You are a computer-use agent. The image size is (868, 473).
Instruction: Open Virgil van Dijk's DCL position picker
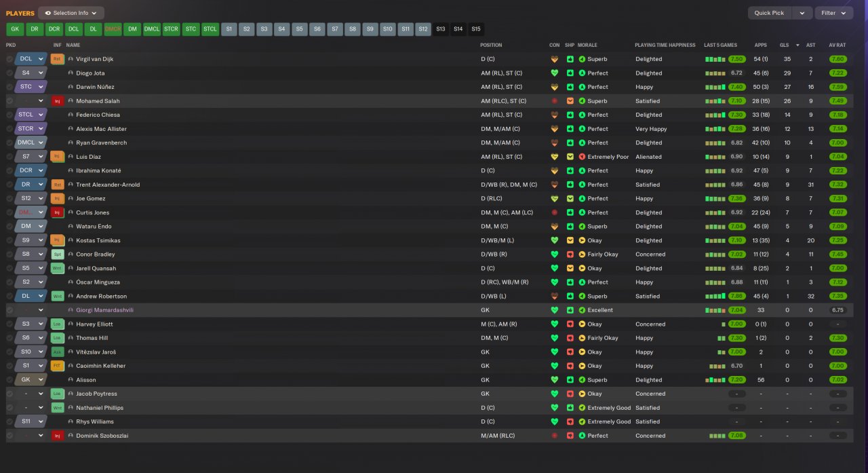pos(31,59)
